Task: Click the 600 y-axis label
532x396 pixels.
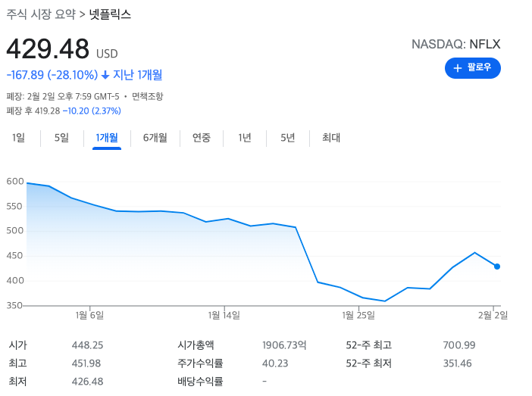Action: coord(15,182)
